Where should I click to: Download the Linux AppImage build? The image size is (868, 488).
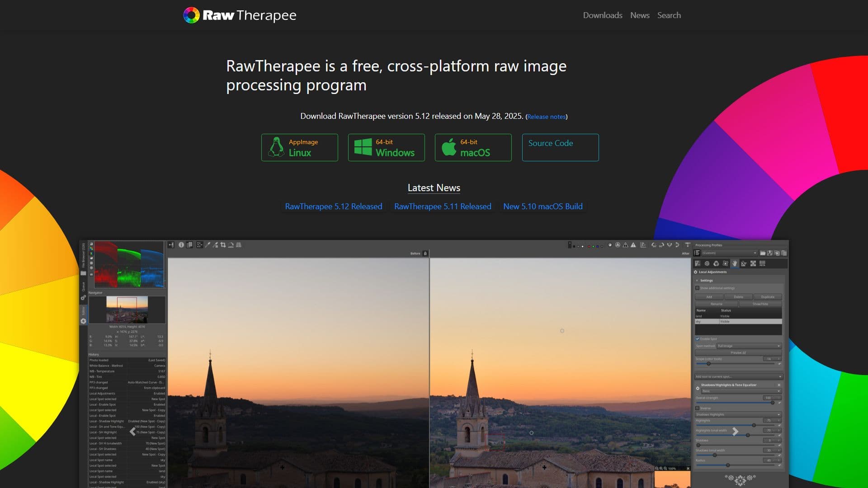(x=299, y=147)
